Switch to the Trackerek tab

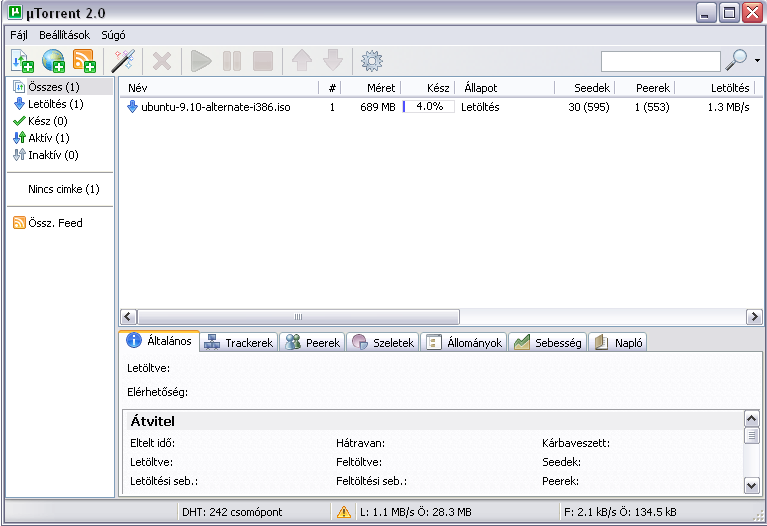pyautogui.click(x=239, y=343)
